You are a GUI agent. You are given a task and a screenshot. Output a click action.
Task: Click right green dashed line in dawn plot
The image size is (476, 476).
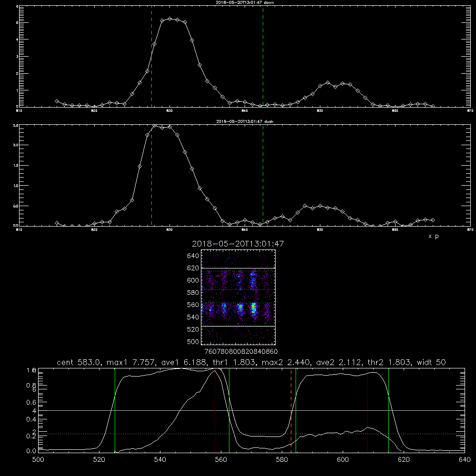pos(263,58)
